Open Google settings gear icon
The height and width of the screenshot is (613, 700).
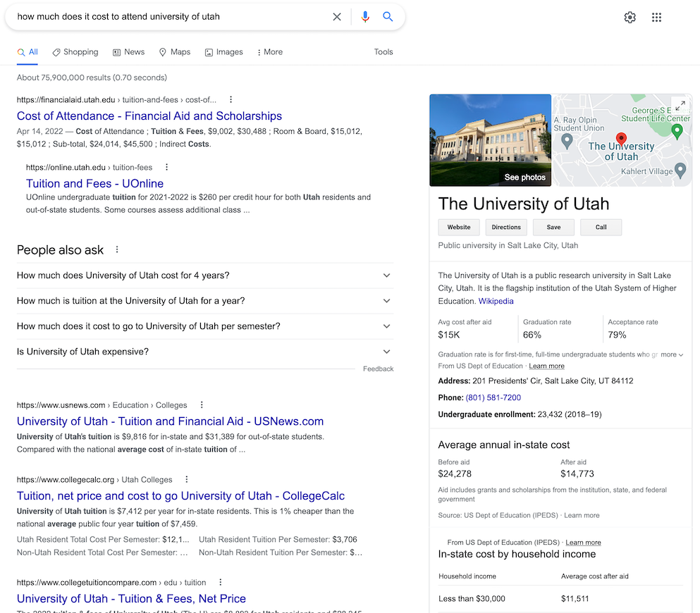(630, 18)
